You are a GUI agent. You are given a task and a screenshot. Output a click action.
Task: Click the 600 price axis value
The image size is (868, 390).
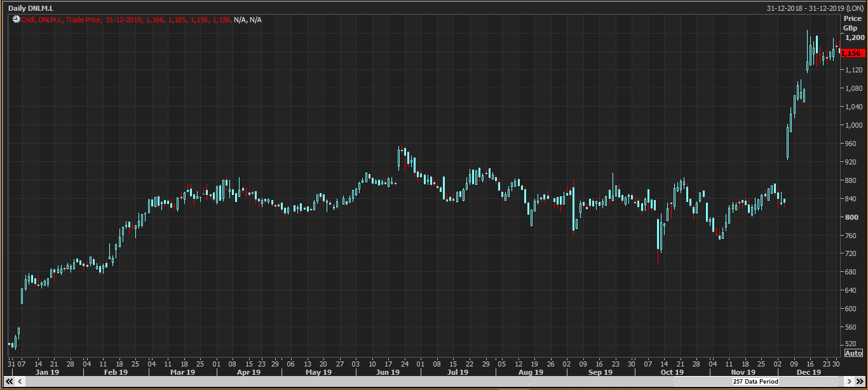pyautogui.click(x=851, y=309)
